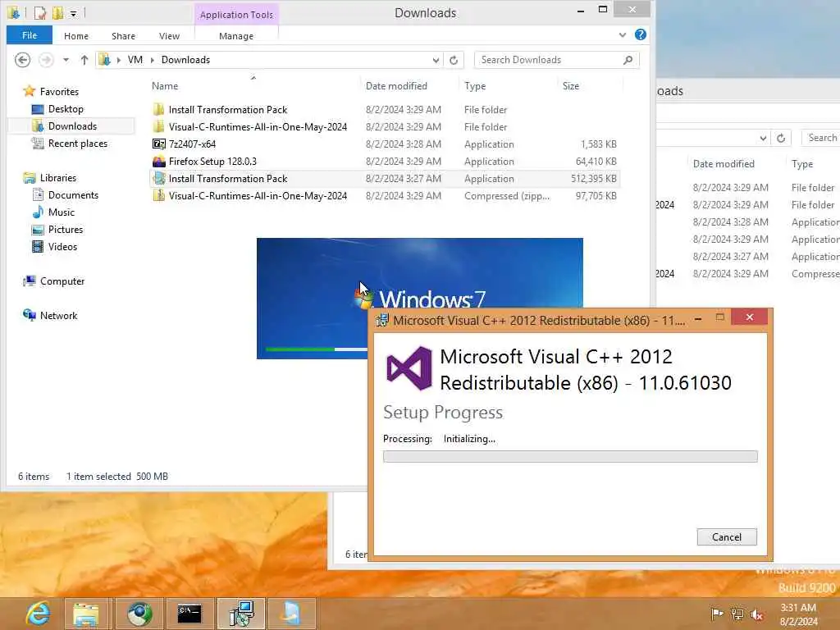Click the 64,410 KB size cell
840x630 pixels.
pyautogui.click(x=596, y=162)
